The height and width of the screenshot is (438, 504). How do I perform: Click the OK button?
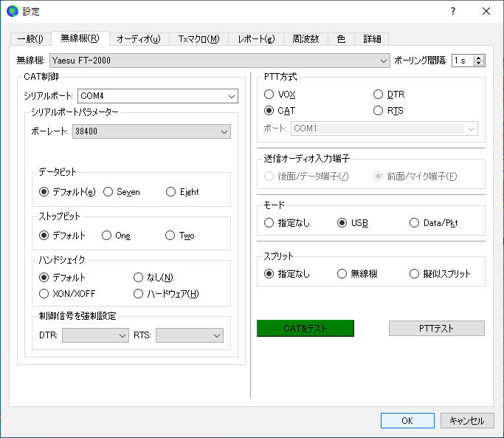[407, 420]
